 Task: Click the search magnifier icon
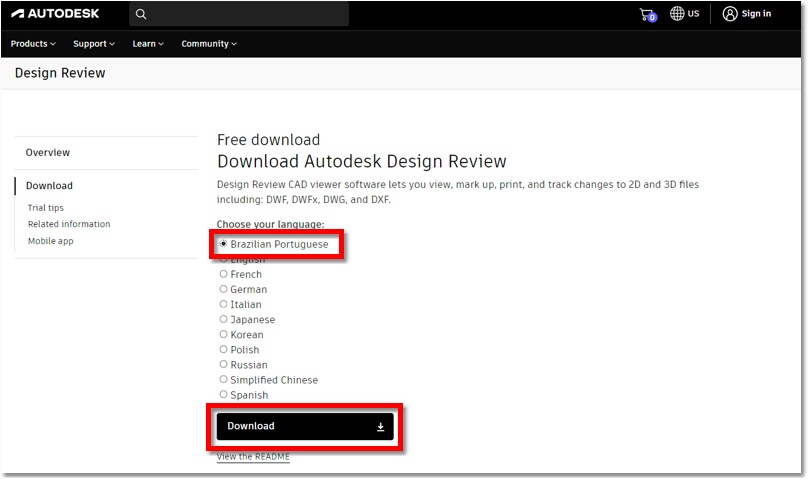141,14
